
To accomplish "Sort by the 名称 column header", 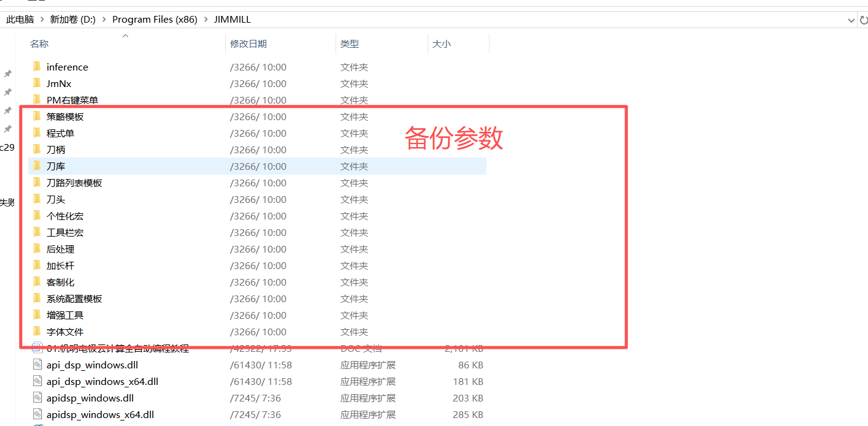I will tap(39, 44).
